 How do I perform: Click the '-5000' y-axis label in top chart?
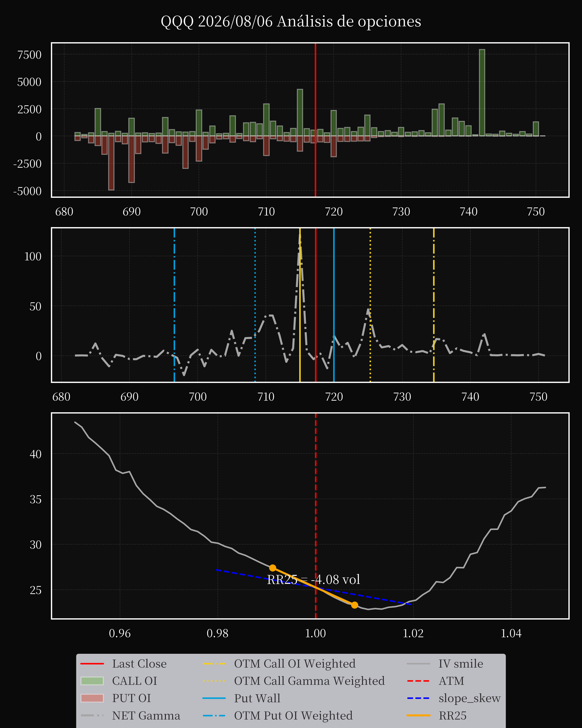tap(27, 191)
